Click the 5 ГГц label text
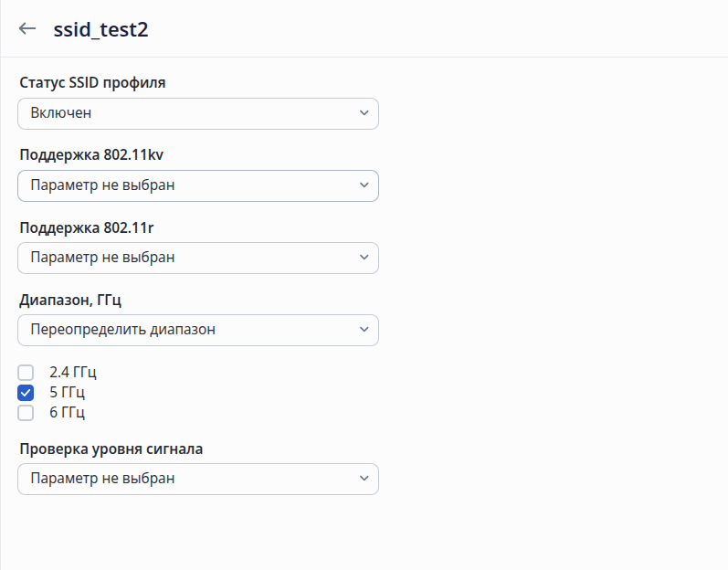The image size is (728, 570). tap(67, 393)
